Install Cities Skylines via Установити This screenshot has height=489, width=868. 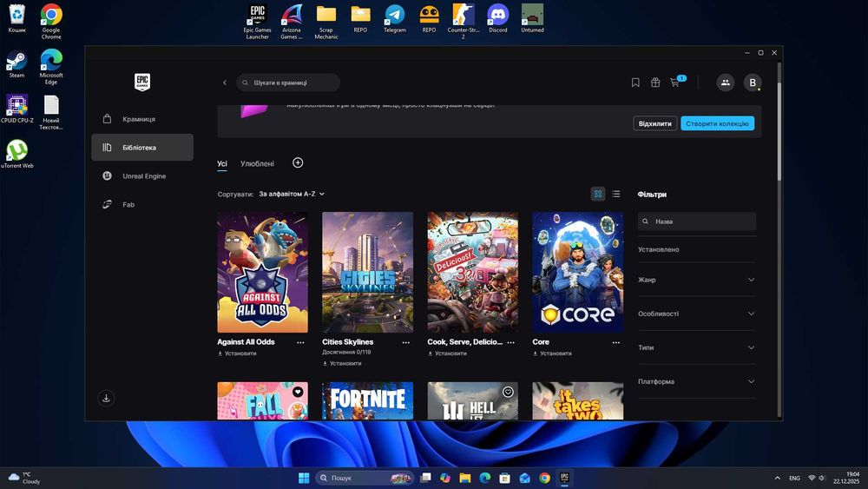[x=342, y=363]
